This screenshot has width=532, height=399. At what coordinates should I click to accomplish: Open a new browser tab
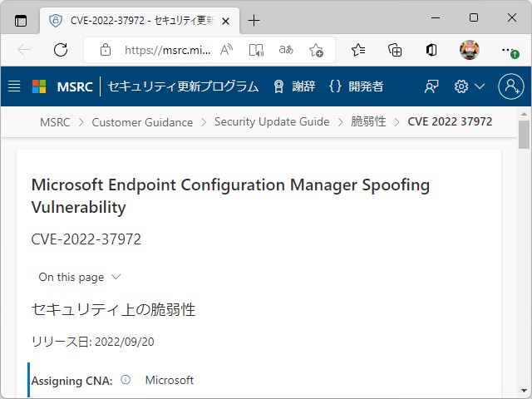coord(254,21)
